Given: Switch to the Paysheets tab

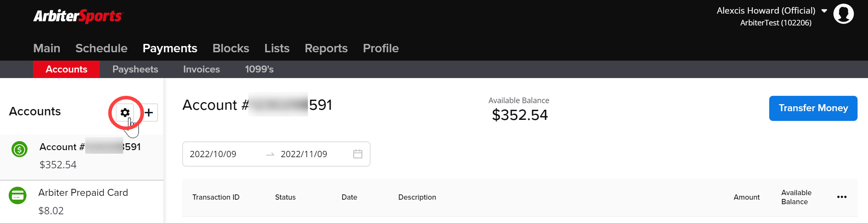Looking at the screenshot, I should coord(135,69).
